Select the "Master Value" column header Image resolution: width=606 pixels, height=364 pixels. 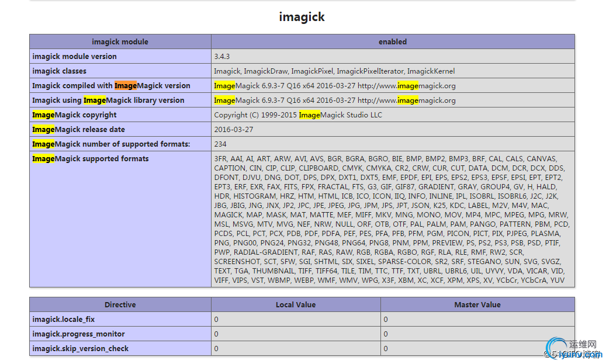click(x=477, y=304)
